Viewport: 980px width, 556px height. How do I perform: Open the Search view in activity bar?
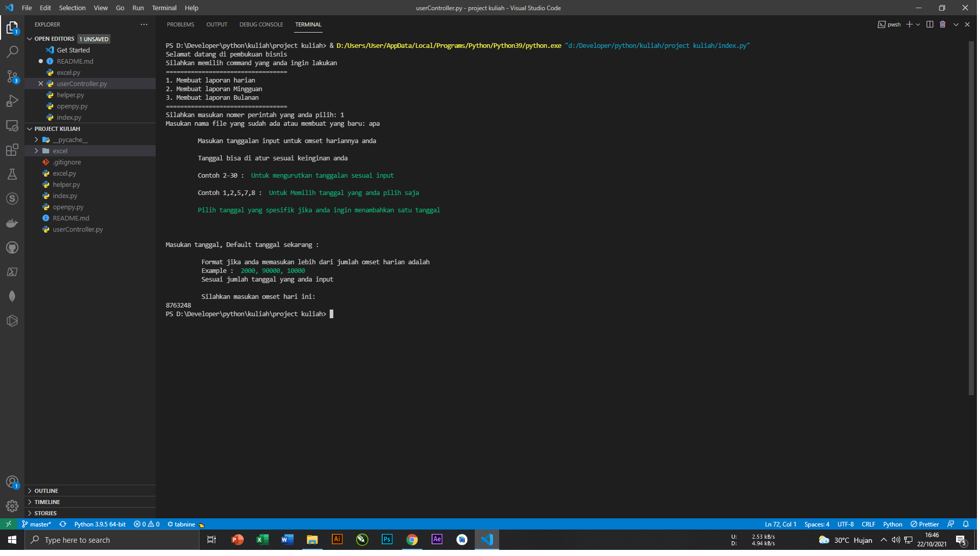(x=12, y=51)
